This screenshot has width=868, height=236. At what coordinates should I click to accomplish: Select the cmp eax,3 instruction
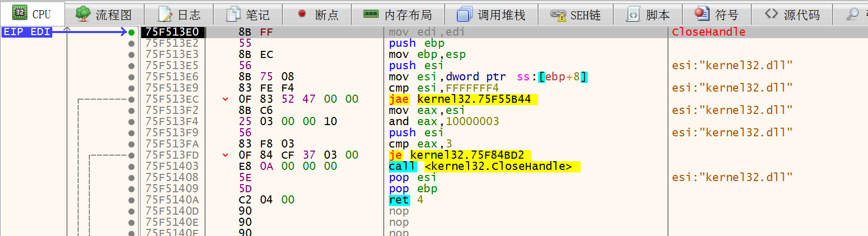coord(420,144)
